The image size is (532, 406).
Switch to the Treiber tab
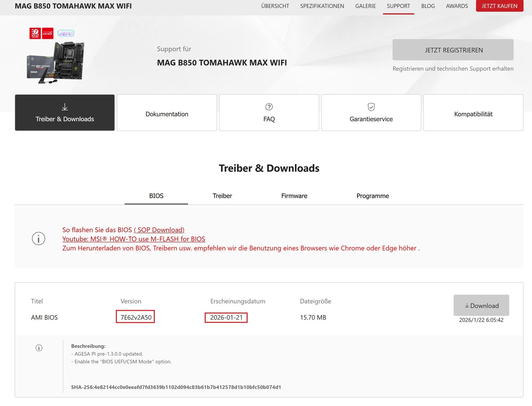(x=222, y=196)
